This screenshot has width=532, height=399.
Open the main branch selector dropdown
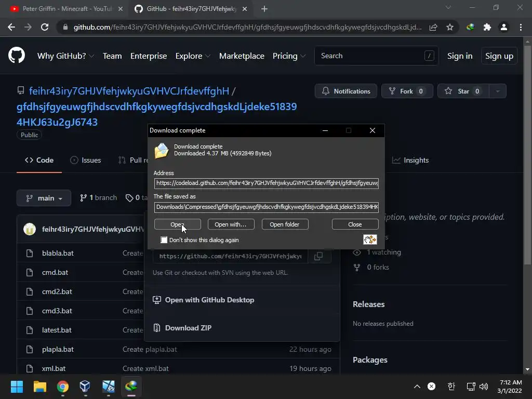44,198
